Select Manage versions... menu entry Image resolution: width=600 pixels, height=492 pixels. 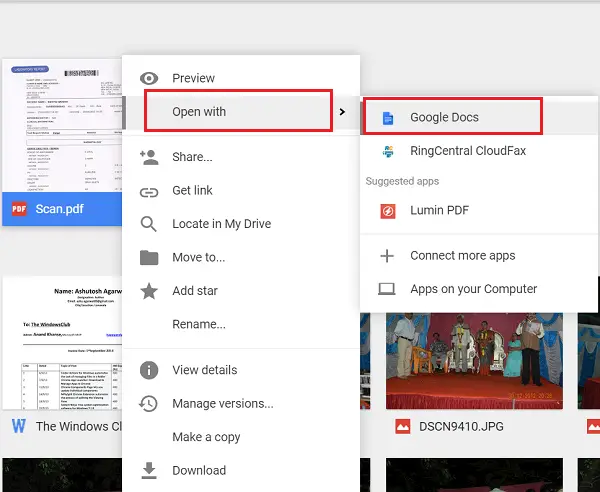click(x=241, y=404)
